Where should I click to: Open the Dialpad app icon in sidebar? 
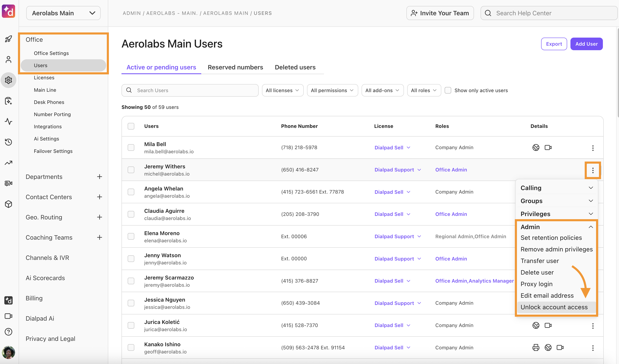[8, 300]
